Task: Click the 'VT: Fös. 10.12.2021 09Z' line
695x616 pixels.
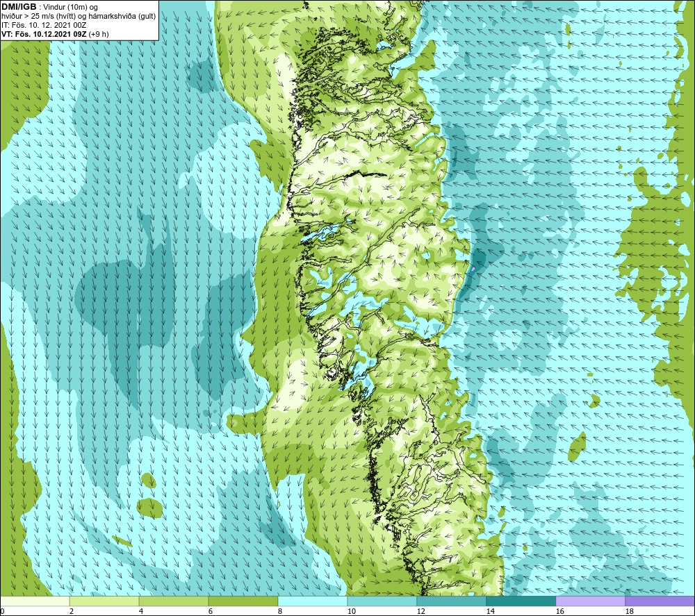Action: pos(44,34)
